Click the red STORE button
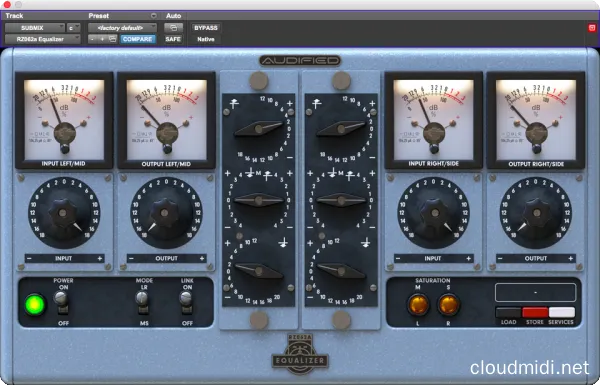600x385 pixels. [535, 312]
